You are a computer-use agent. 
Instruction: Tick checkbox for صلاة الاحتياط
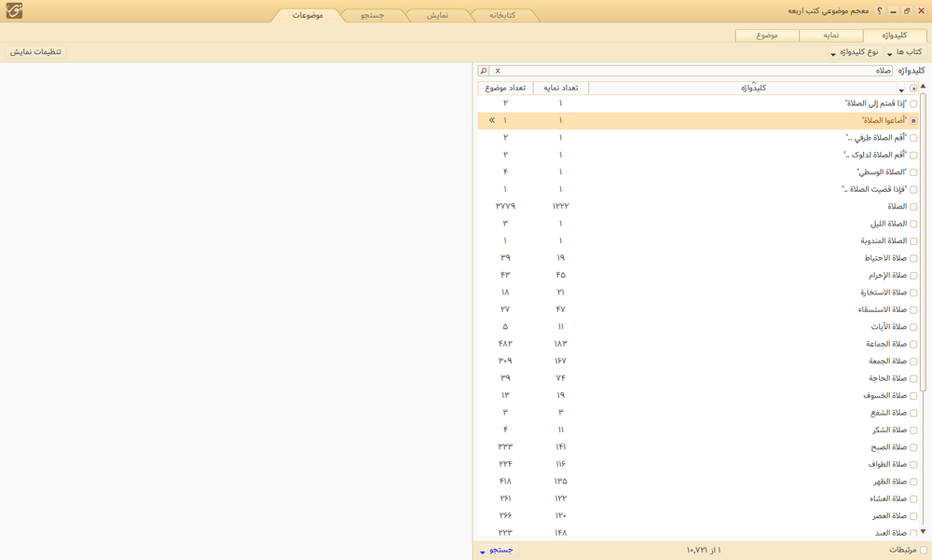coord(913,258)
